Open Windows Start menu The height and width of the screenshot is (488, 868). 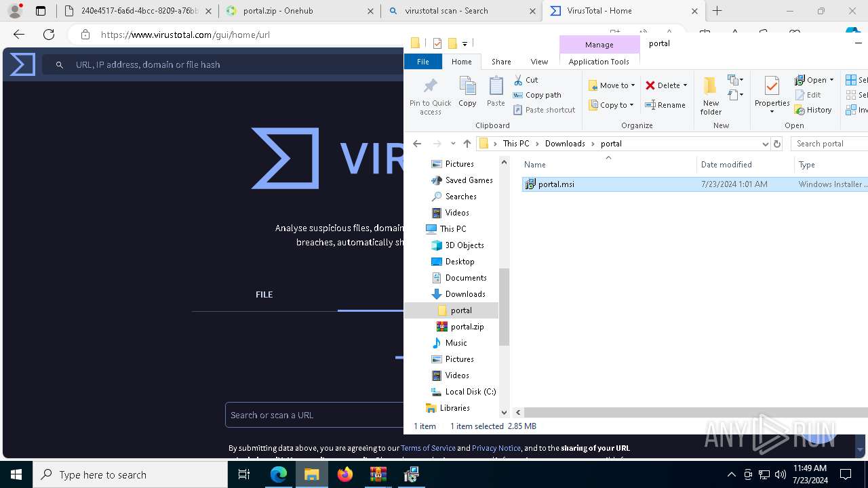click(x=16, y=474)
